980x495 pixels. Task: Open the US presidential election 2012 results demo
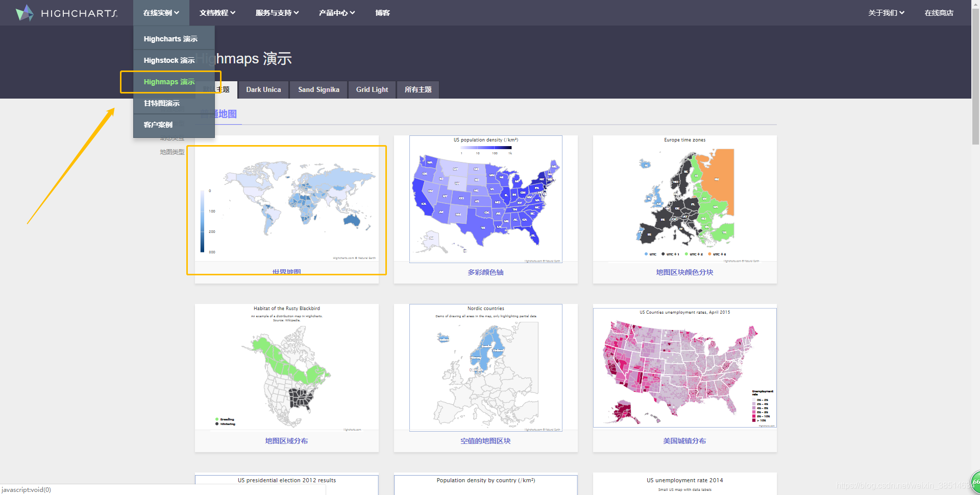click(287, 485)
